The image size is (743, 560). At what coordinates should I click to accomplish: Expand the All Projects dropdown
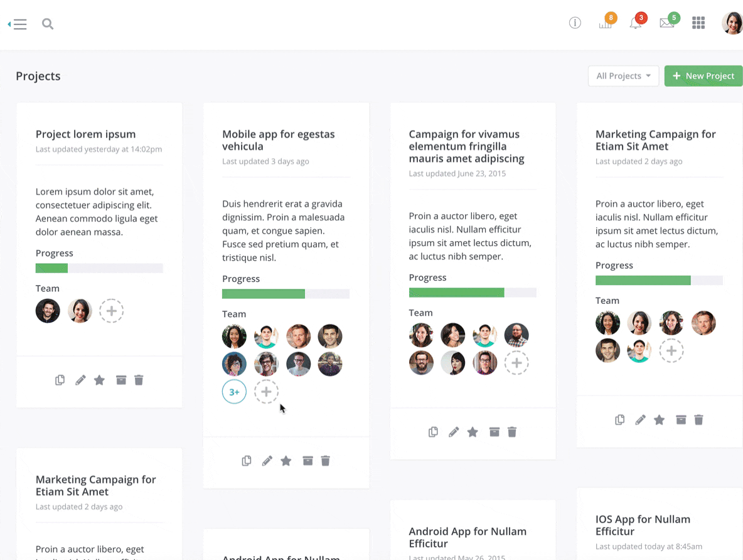[623, 76]
